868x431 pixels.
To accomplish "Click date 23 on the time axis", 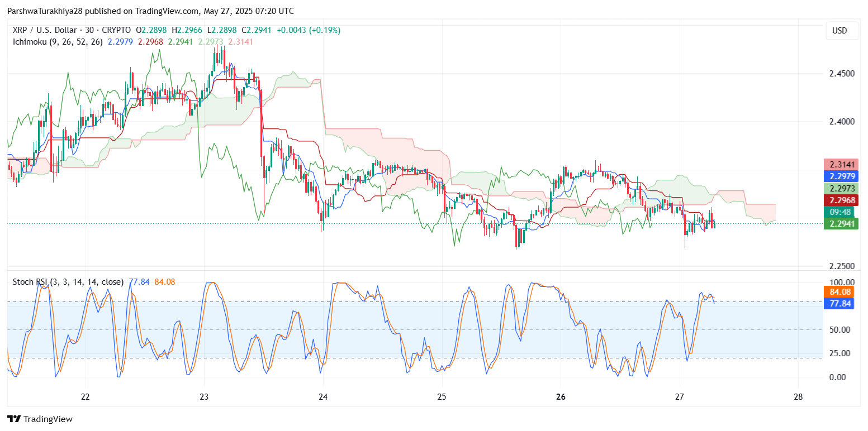I will pyautogui.click(x=204, y=397).
